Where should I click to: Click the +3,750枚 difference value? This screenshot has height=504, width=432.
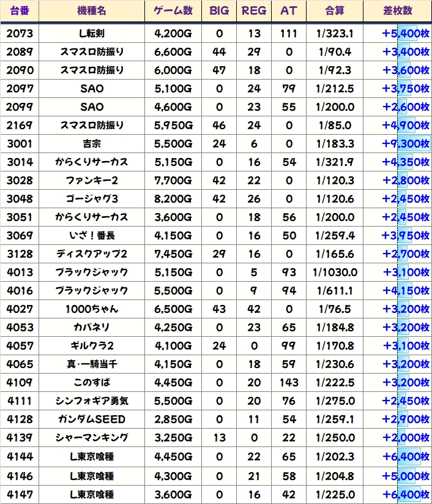406,88
